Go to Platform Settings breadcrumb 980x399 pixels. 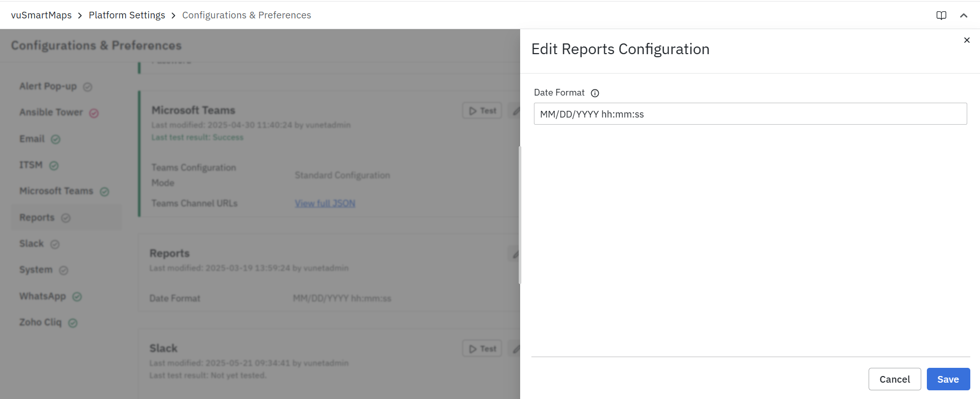pos(127,15)
